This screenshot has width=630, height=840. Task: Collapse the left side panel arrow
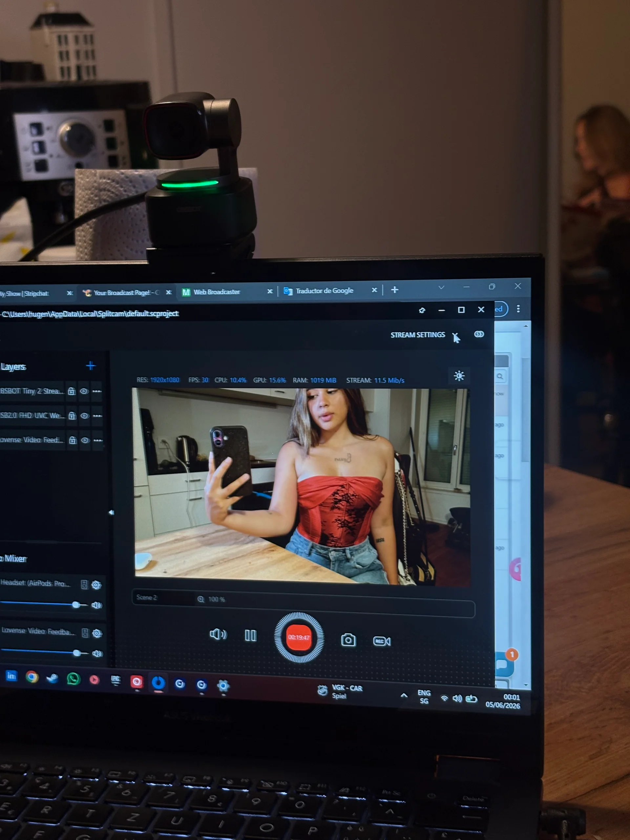(111, 512)
